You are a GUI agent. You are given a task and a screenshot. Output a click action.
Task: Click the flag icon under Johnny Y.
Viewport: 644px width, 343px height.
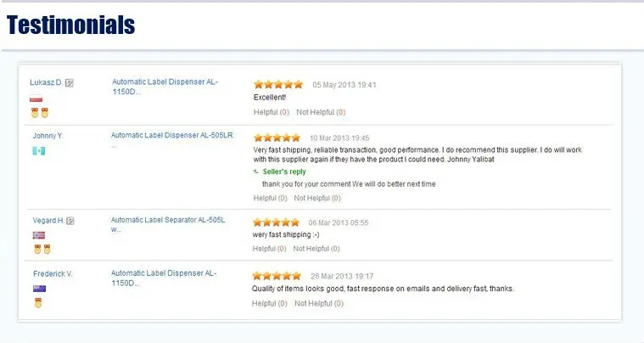[39, 151]
